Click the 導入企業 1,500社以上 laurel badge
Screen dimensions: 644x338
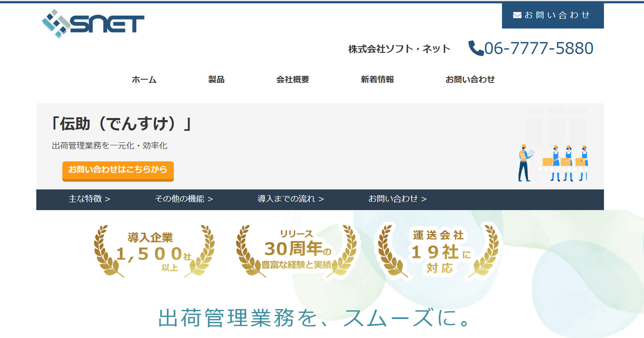[x=154, y=251]
